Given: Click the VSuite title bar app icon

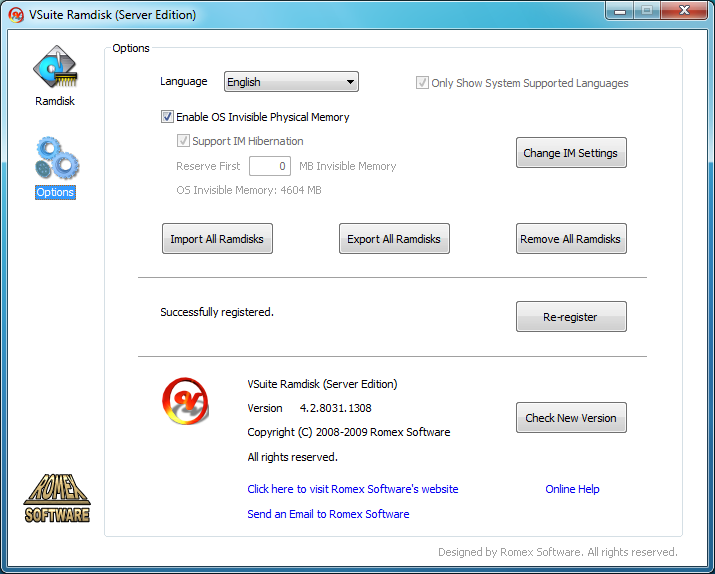Looking at the screenshot, I should (16, 15).
